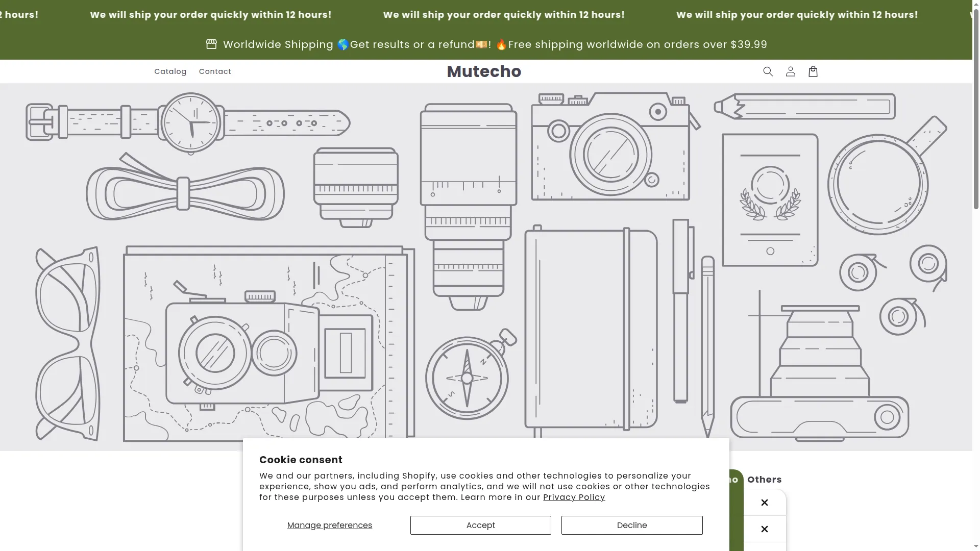Click the storefront icon before Worldwide Shipping
980x551 pixels.
pos(211,44)
